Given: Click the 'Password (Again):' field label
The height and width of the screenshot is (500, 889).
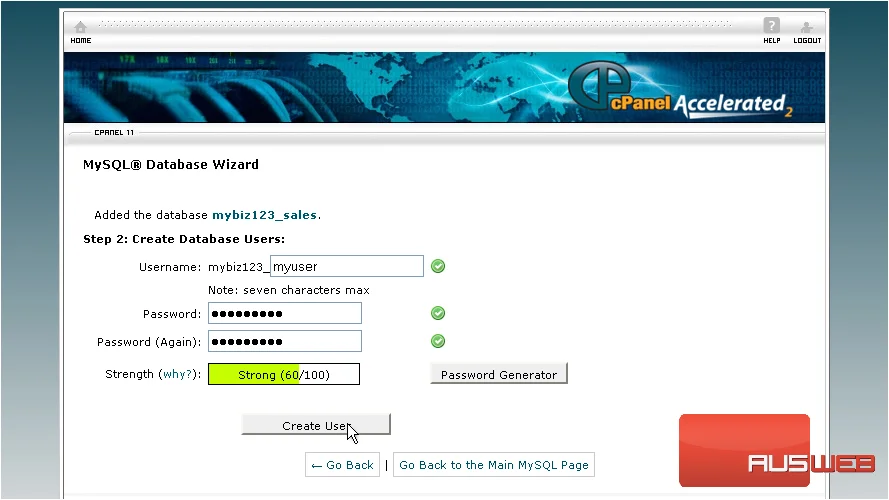Looking at the screenshot, I should 149,342.
